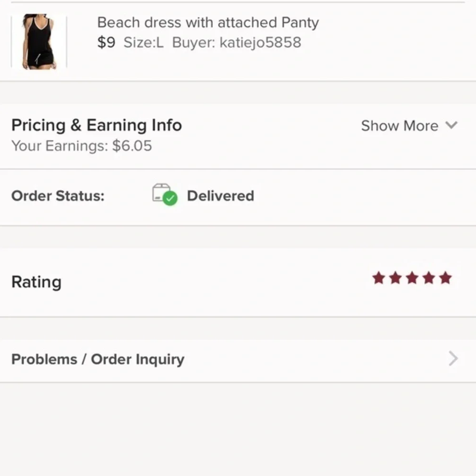The width and height of the screenshot is (476, 476).
Task: Click the Show More dropdown arrow
Action: click(451, 126)
